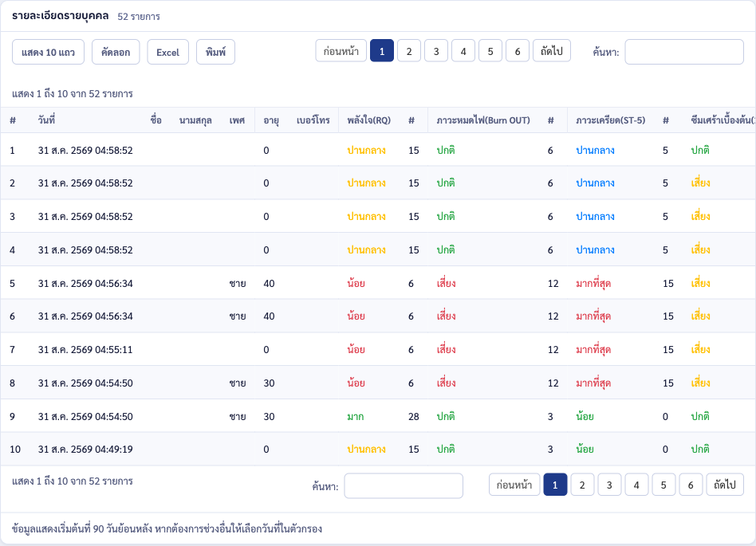Image resolution: width=756 pixels, height=546 pixels.
Task: Click top ถัดไป next button
Action: [x=552, y=51]
